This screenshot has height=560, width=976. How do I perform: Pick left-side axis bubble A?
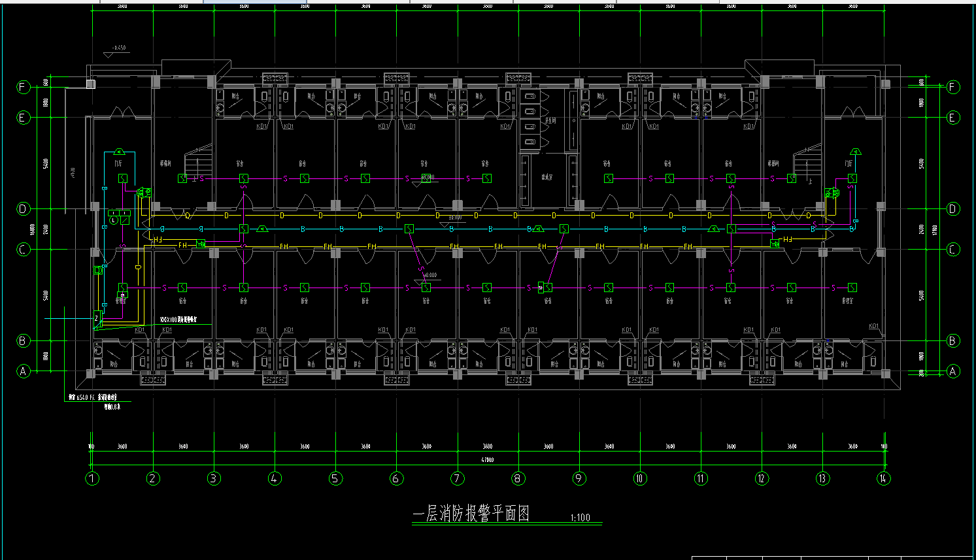click(24, 371)
